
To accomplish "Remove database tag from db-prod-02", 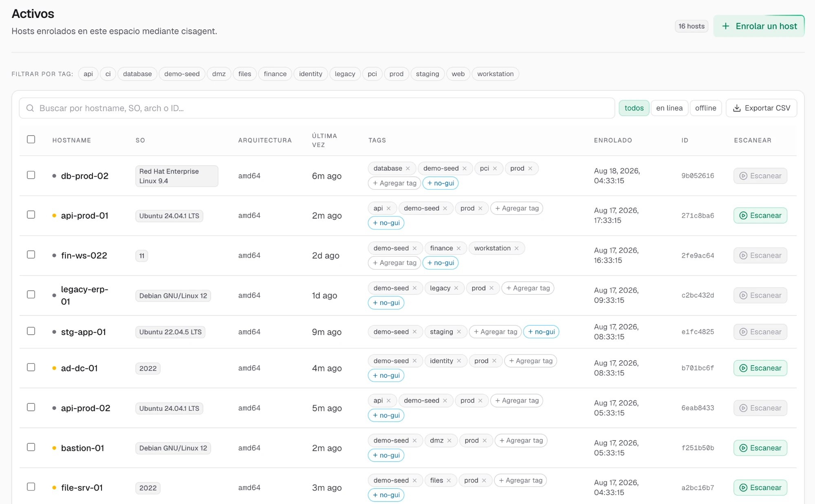I will click(x=407, y=169).
